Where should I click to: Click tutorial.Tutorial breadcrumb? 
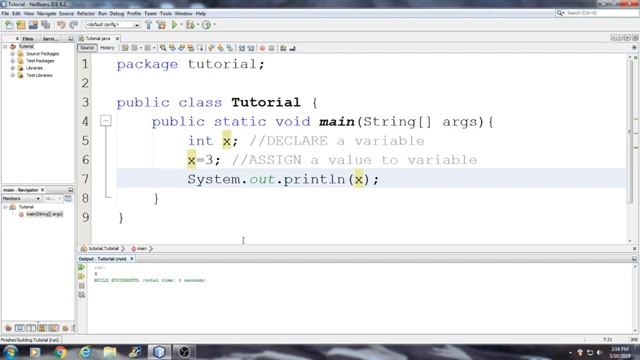click(103, 249)
